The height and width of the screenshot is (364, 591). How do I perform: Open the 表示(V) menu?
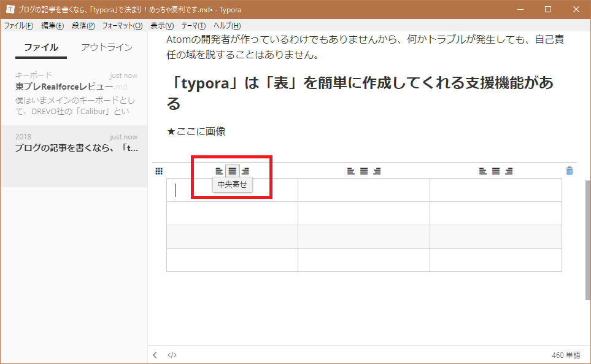tap(162, 26)
